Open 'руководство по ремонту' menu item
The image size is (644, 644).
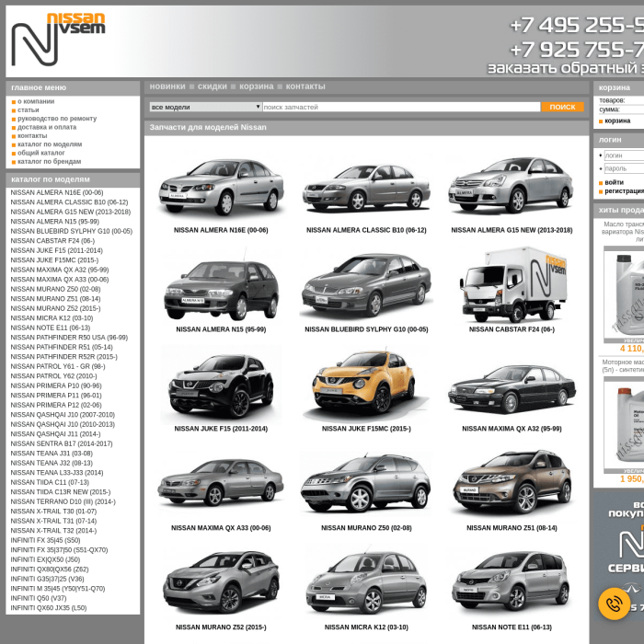(x=57, y=119)
